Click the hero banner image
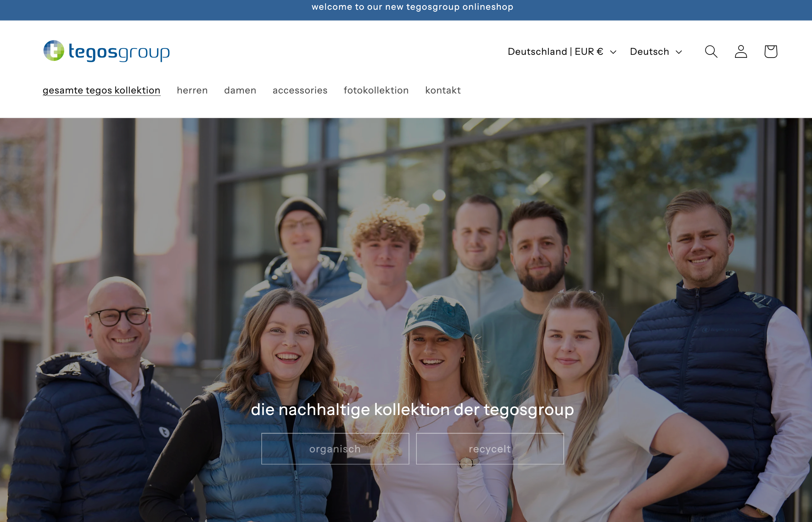 point(406,237)
